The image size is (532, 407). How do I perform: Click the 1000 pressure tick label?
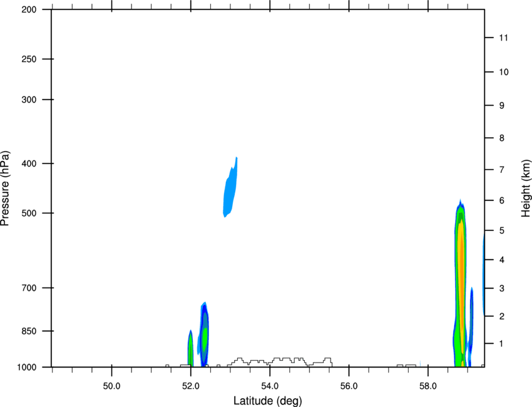tap(26, 367)
